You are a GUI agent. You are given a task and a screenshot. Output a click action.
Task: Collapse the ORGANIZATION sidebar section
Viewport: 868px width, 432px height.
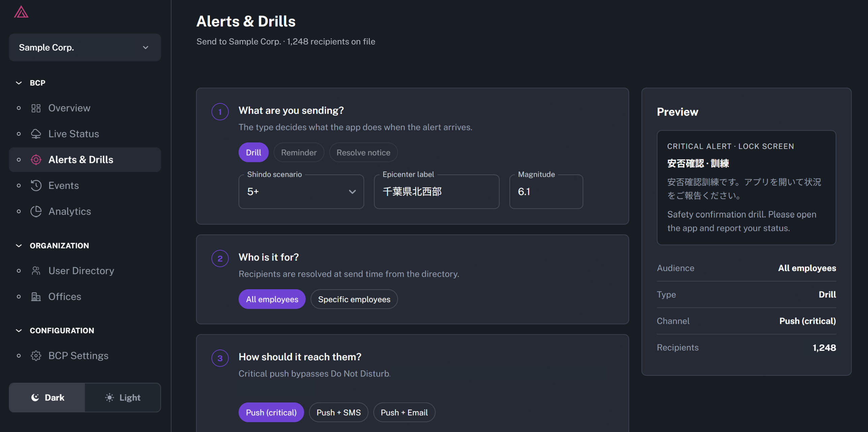coord(19,246)
